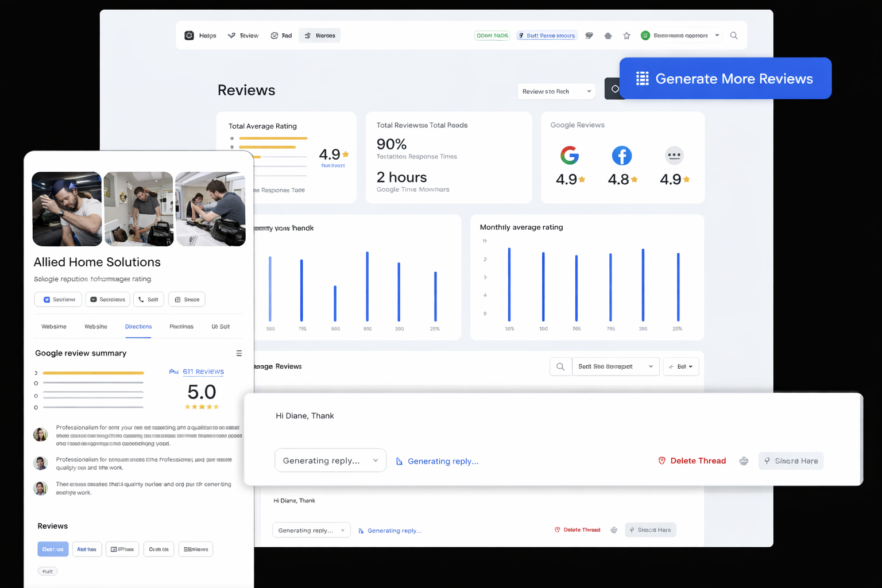
Task: Click the green outlined badge in the top bar
Action: (492, 36)
